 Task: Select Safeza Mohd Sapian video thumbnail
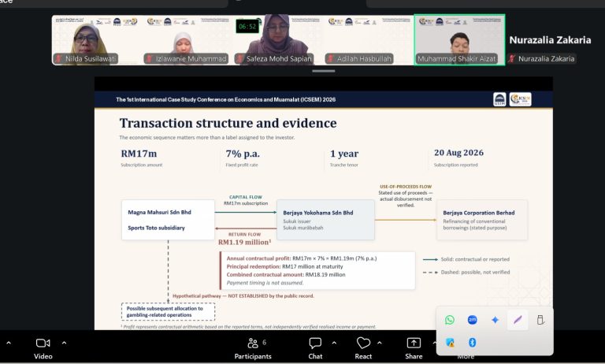[x=278, y=40]
